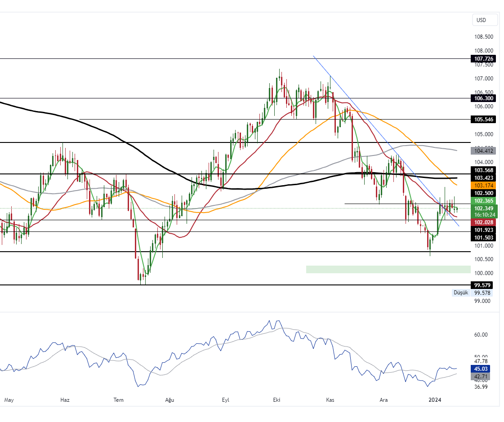Viewport: 504px width, 422px height.
Task: Click the red 102.028 moving average label
Action: (x=482, y=222)
